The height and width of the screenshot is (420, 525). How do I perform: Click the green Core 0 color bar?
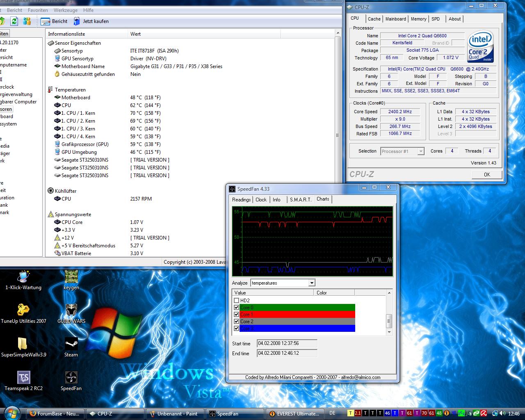(297, 308)
